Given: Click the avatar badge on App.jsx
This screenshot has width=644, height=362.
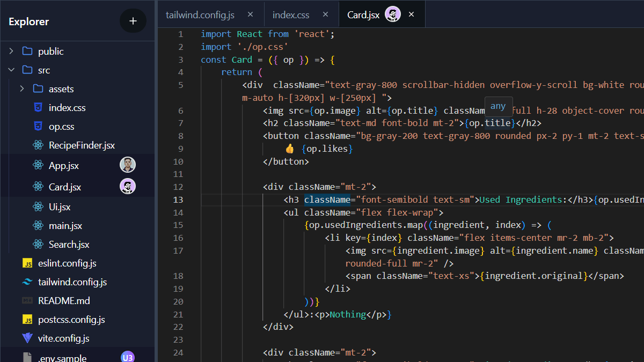Looking at the screenshot, I should [x=127, y=165].
